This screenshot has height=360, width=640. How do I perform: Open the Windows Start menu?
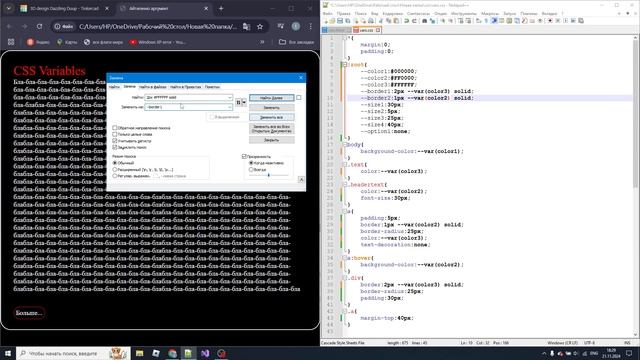tap(7, 353)
